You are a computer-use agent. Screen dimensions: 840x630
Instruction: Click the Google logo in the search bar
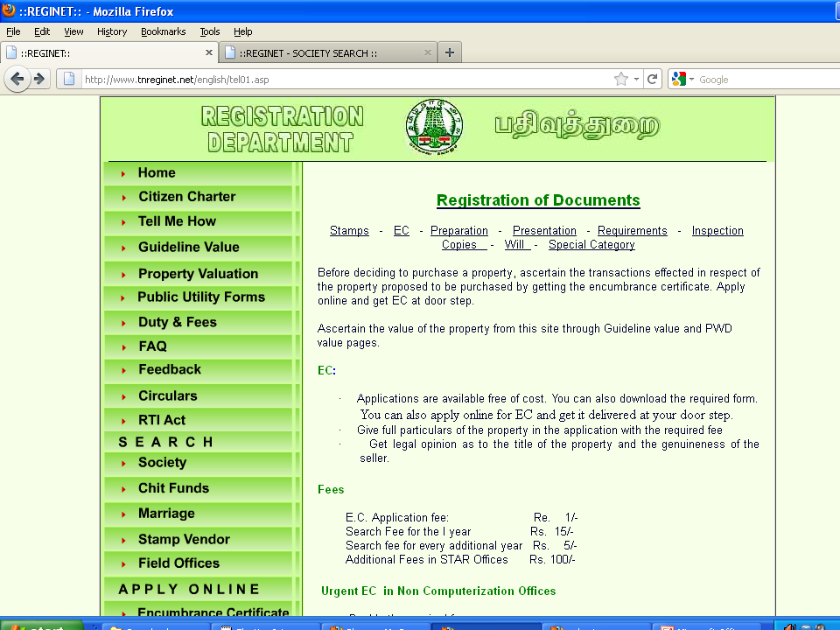click(678, 78)
